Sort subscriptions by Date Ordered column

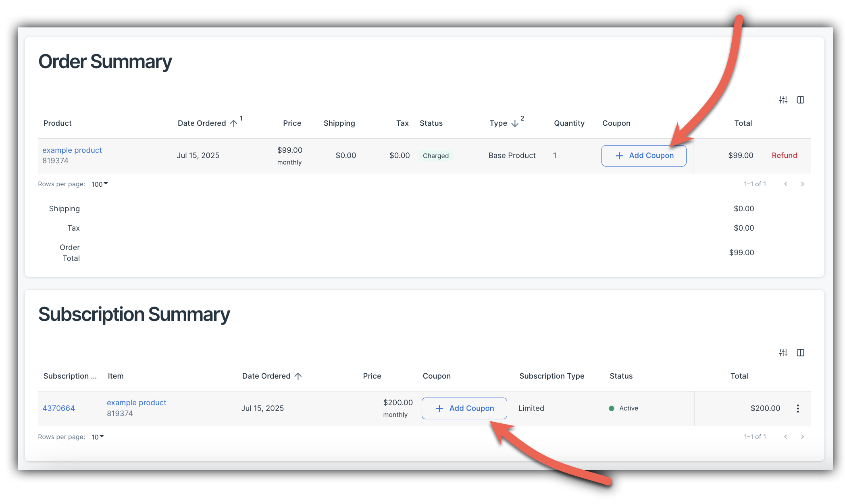[x=266, y=376]
